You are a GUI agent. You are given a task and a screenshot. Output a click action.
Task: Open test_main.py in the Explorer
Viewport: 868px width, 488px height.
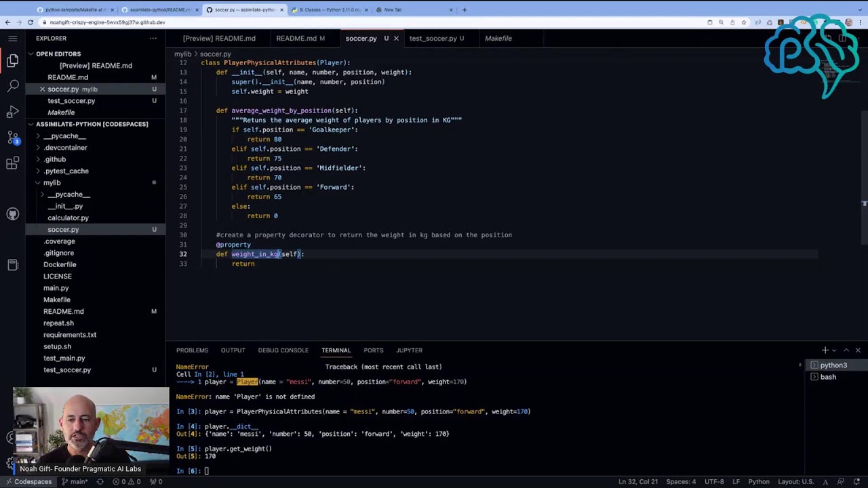point(64,359)
